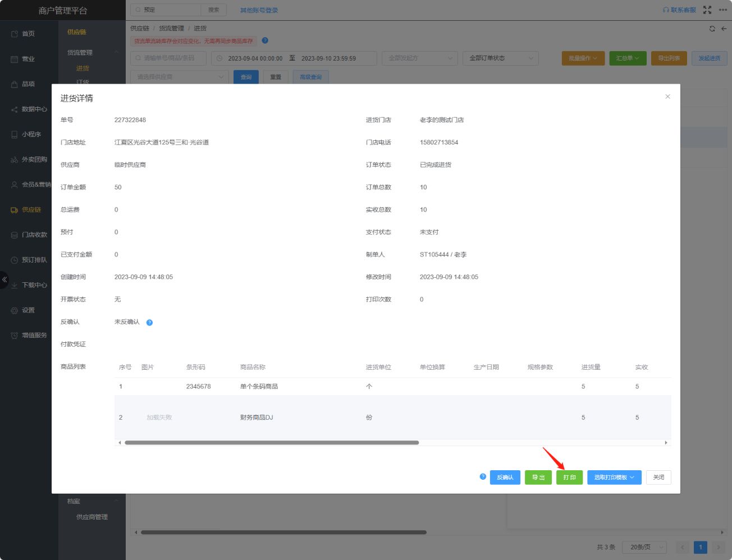Screen dimensions: 732x560
Task: Open 外卖团购 icon in the sidebar
Action: pyautogui.click(x=15, y=159)
